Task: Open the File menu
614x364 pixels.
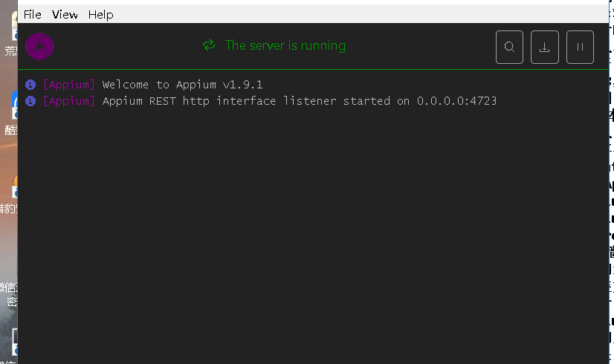Action: 33,14
